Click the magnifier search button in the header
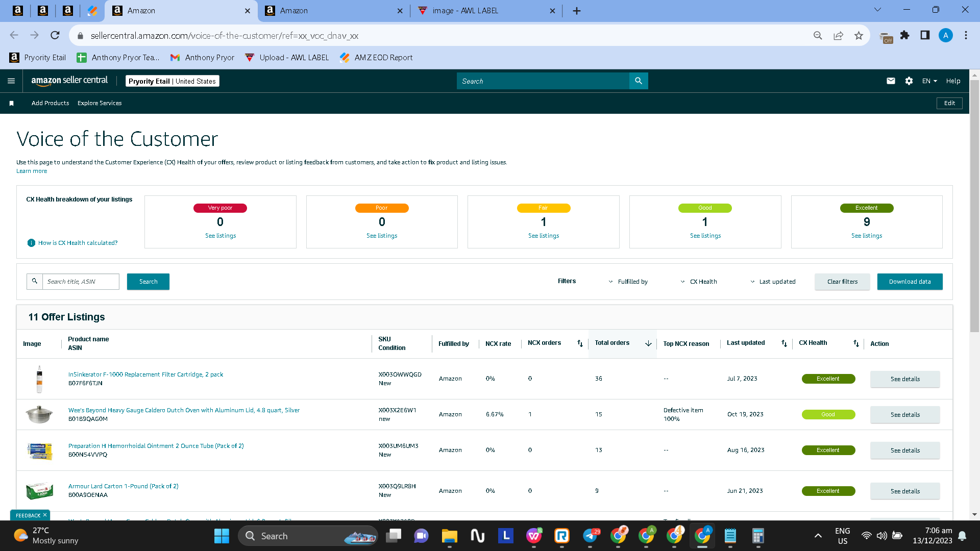This screenshot has width=980, height=551. tap(639, 81)
